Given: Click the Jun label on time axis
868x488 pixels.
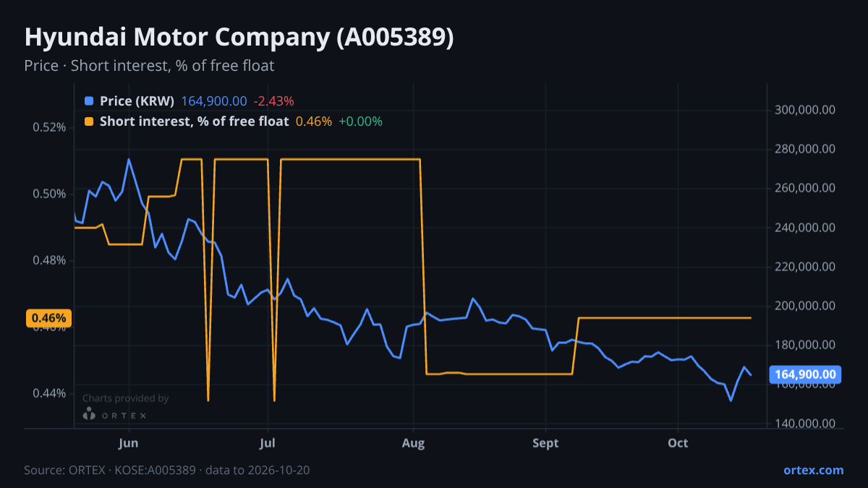Looking at the screenshot, I should point(128,443).
